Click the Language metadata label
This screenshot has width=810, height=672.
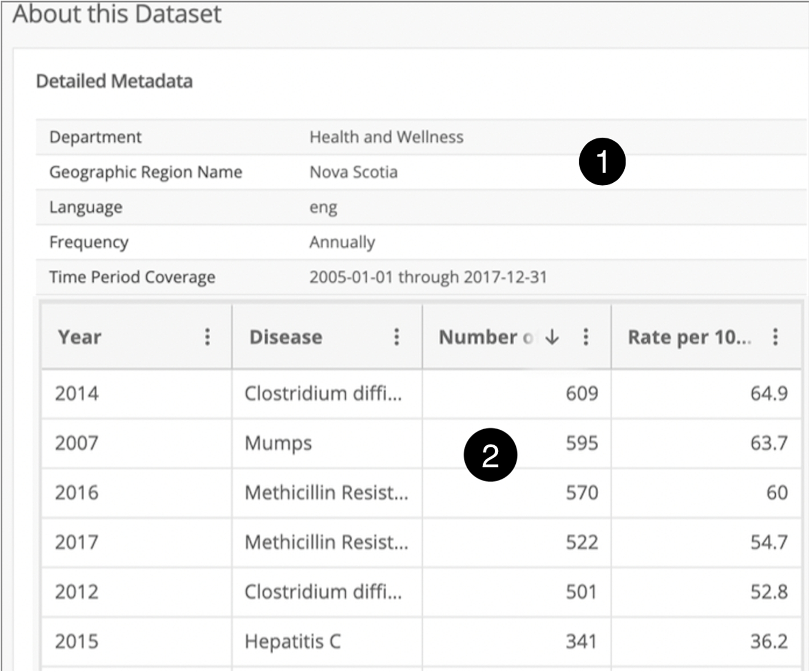coord(86,207)
